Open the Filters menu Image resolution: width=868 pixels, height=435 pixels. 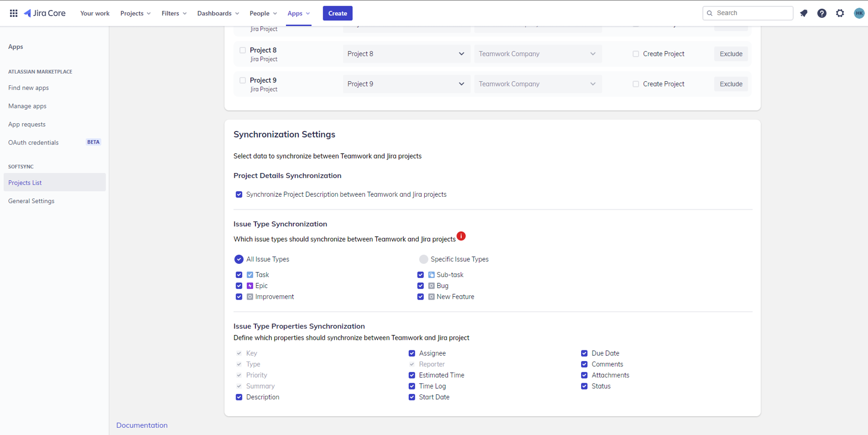pyautogui.click(x=174, y=13)
